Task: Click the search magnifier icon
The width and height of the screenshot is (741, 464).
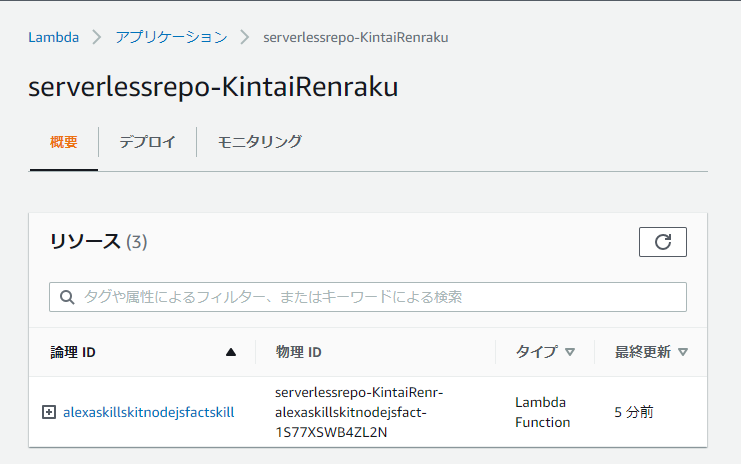Action: pyautogui.click(x=67, y=297)
